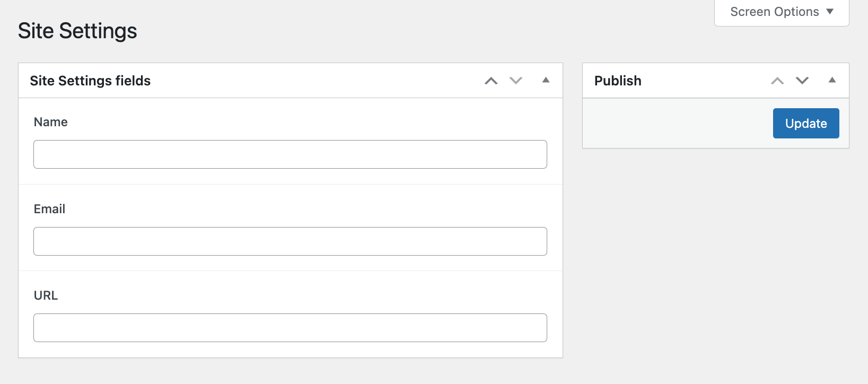Toggle Screen Options open or closed
Viewport: 868px width, 384px height.
pyautogui.click(x=781, y=11)
